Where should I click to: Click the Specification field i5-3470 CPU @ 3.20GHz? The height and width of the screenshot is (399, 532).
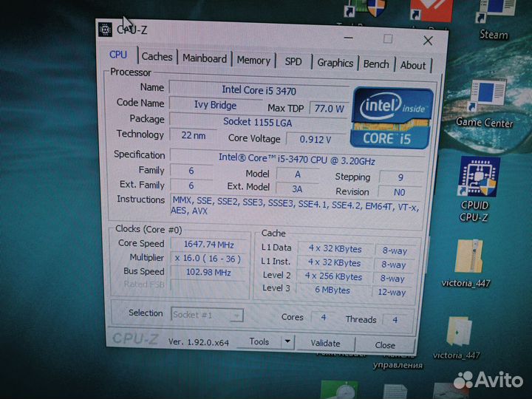click(x=297, y=159)
